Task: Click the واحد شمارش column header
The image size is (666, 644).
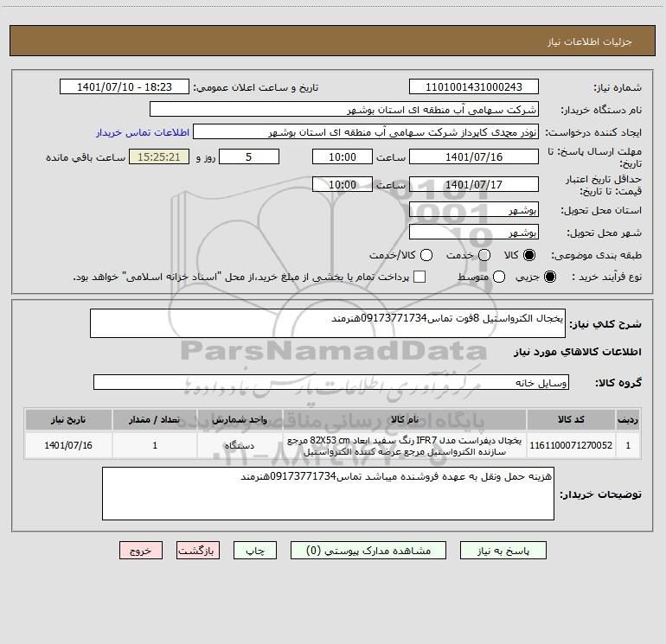Action: pyautogui.click(x=240, y=420)
